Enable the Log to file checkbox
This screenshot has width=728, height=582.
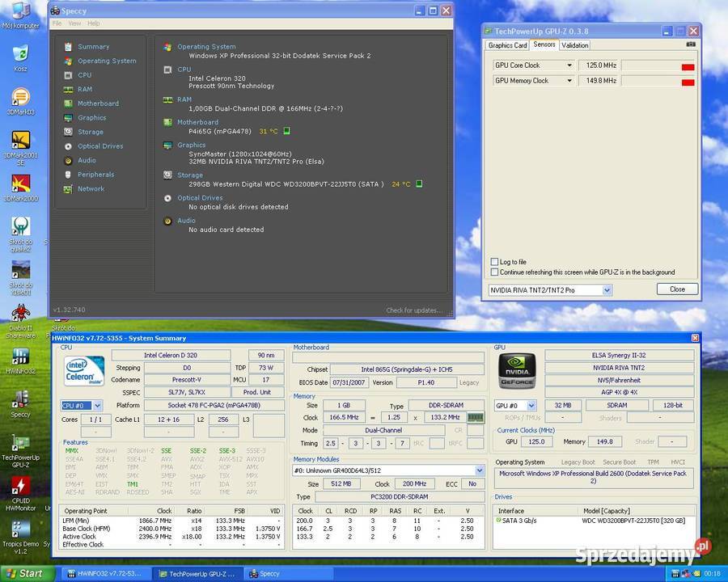click(x=494, y=262)
